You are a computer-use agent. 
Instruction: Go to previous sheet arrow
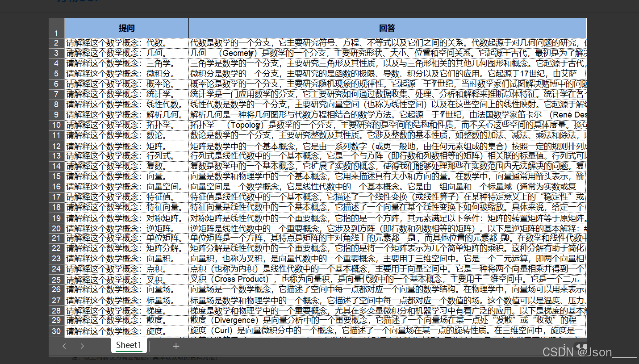tap(64, 346)
